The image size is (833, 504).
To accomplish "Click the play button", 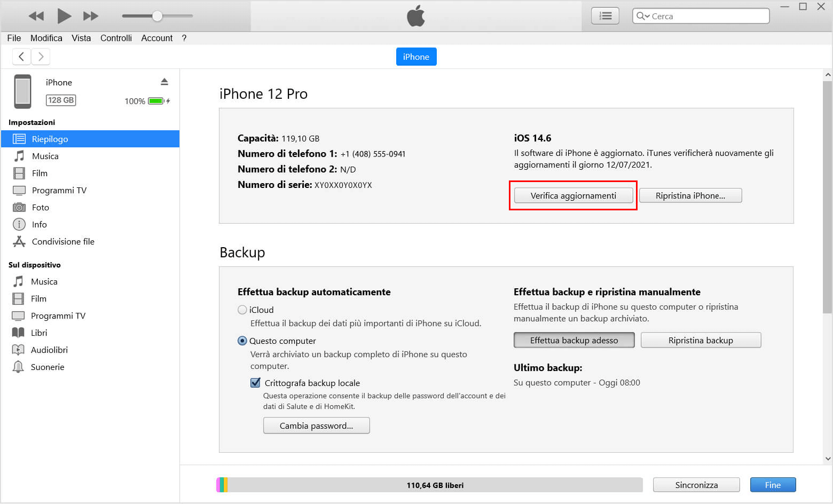I will [x=64, y=16].
